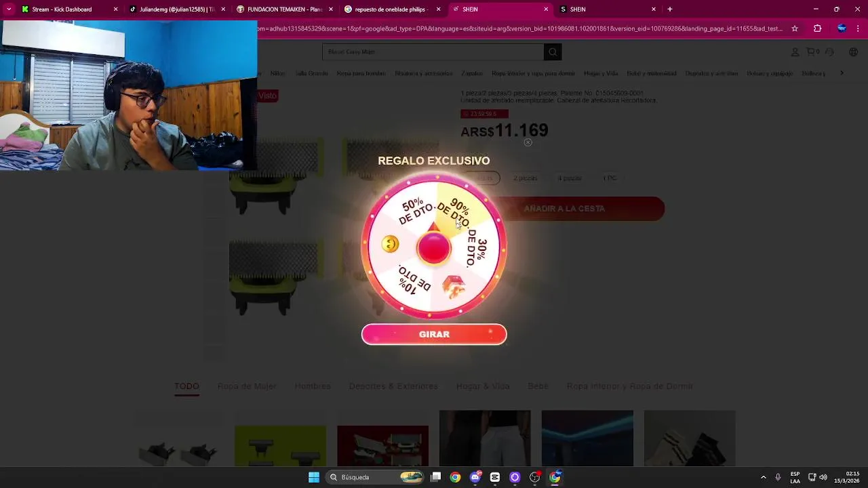
Task: Select the 4 piezas option
Action: (570, 178)
